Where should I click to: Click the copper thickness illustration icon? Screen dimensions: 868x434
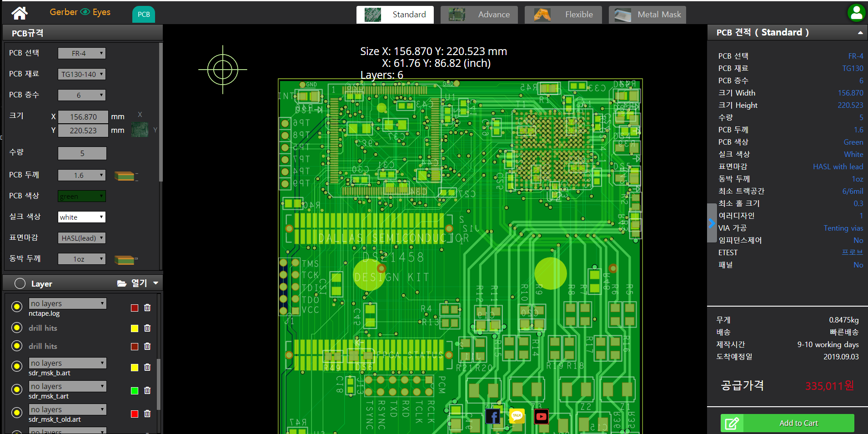[x=125, y=260]
